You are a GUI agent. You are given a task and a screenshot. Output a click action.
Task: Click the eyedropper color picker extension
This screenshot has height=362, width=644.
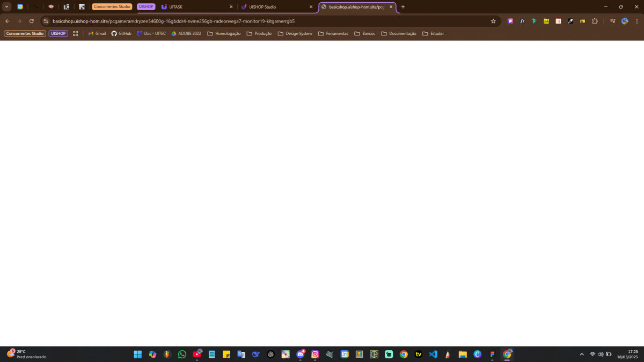(x=570, y=21)
